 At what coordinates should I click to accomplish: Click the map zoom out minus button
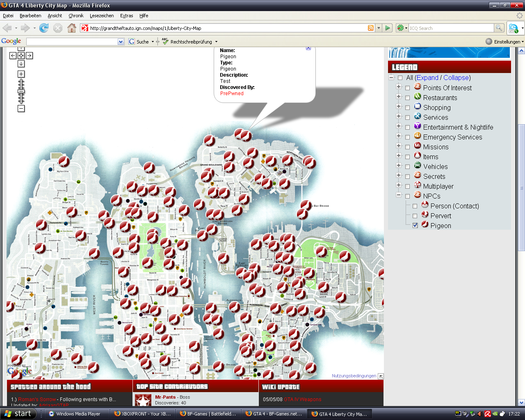coord(21,108)
